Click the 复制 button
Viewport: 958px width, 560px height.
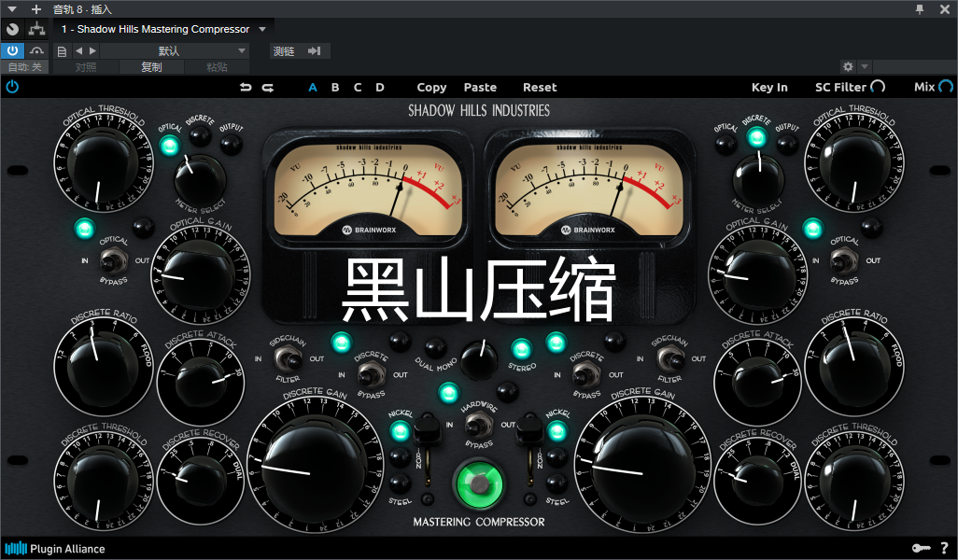[x=151, y=66]
